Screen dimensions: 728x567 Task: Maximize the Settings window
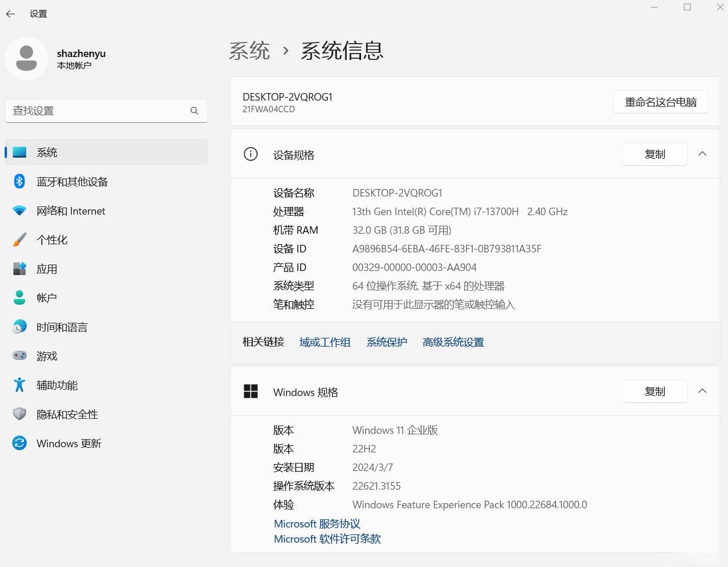(x=687, y=7)
